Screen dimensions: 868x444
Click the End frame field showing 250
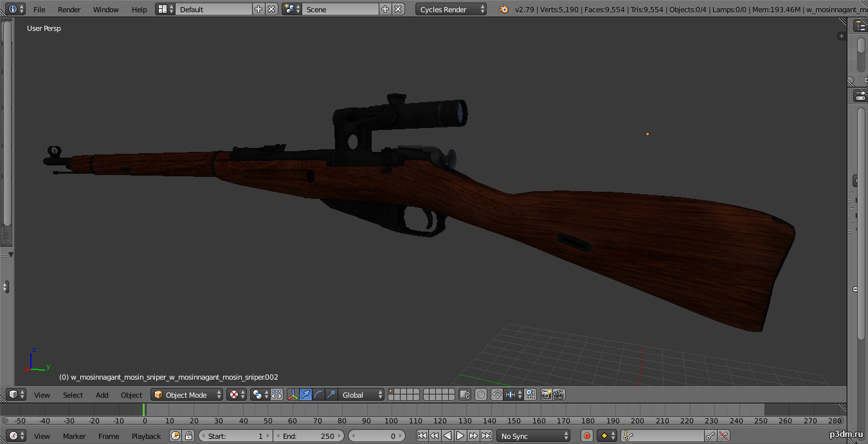click(x=309, y=436)
